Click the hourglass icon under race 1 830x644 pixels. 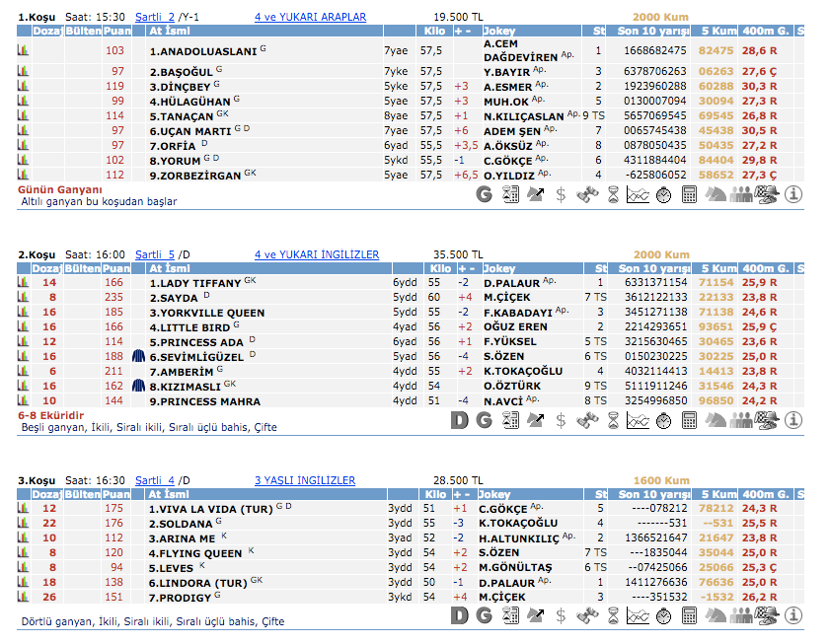click(x=613, y=194)
